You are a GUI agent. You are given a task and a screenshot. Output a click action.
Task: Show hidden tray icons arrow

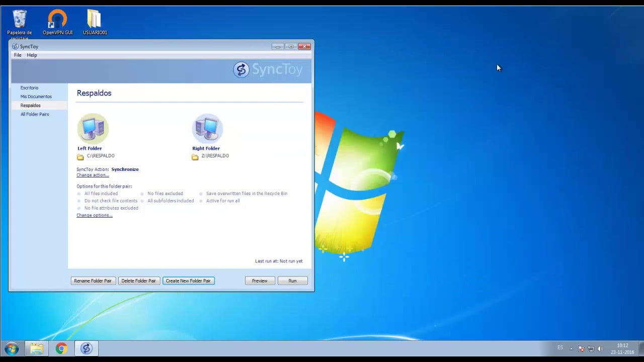point(571,348)
